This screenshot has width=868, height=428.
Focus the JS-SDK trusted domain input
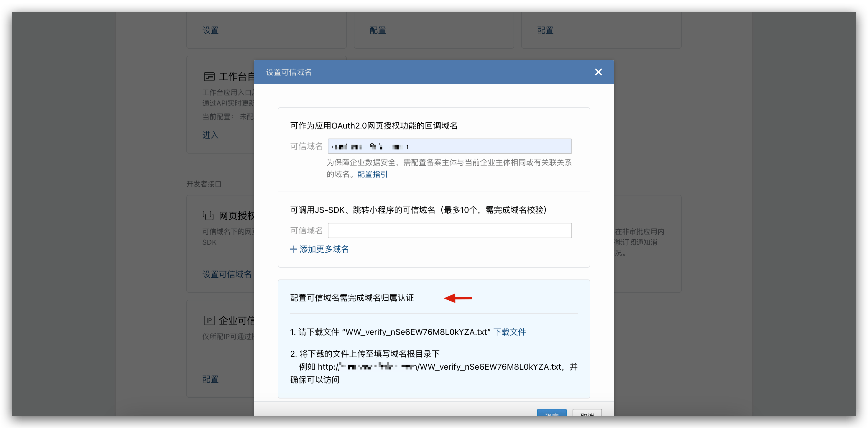450,231
